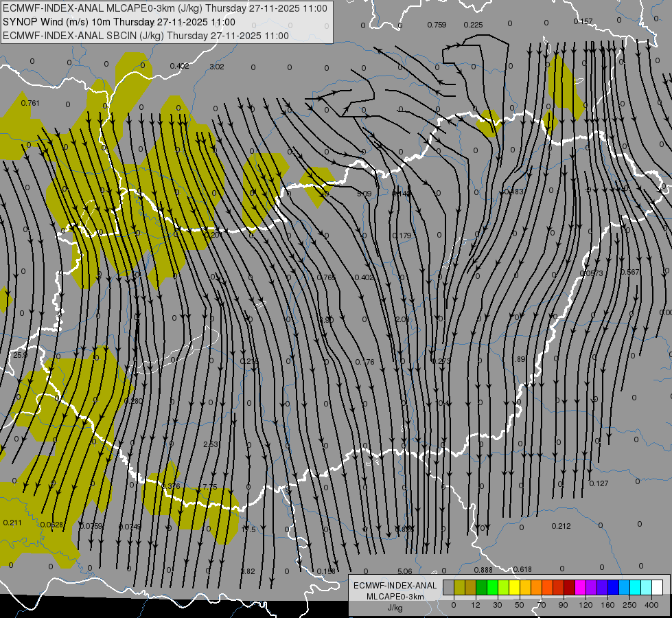Pick the dark red legend swatch

(x=569, y=588)
